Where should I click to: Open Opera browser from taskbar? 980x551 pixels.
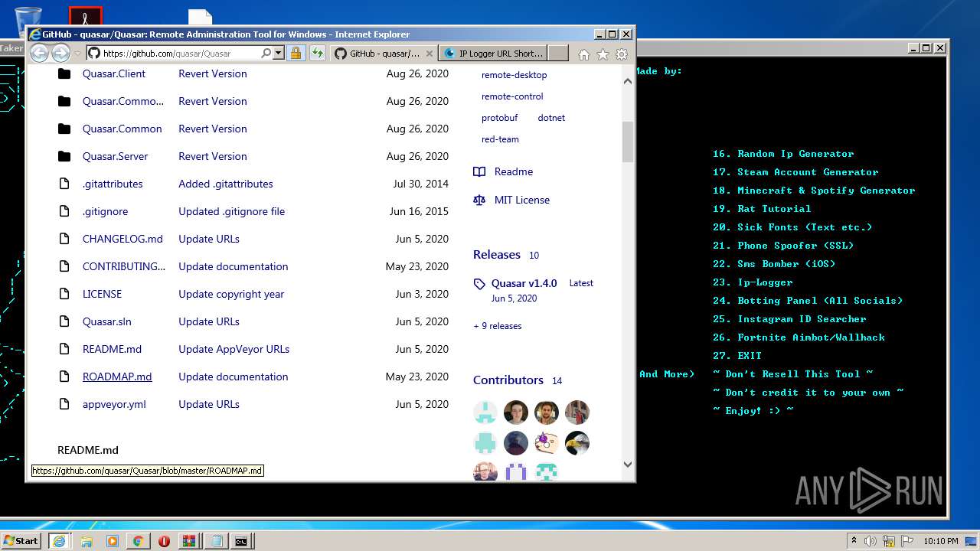point(164,541)
